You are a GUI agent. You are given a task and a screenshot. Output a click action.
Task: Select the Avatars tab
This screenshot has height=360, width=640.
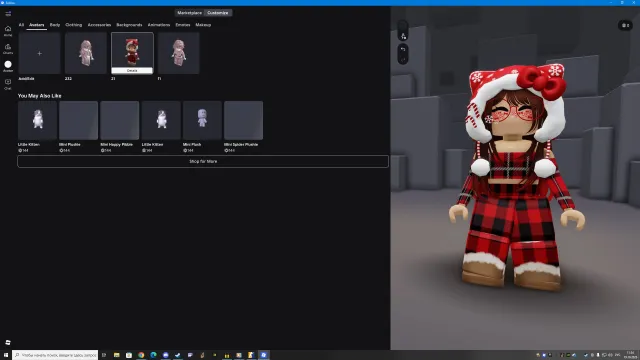coord(36,25)
